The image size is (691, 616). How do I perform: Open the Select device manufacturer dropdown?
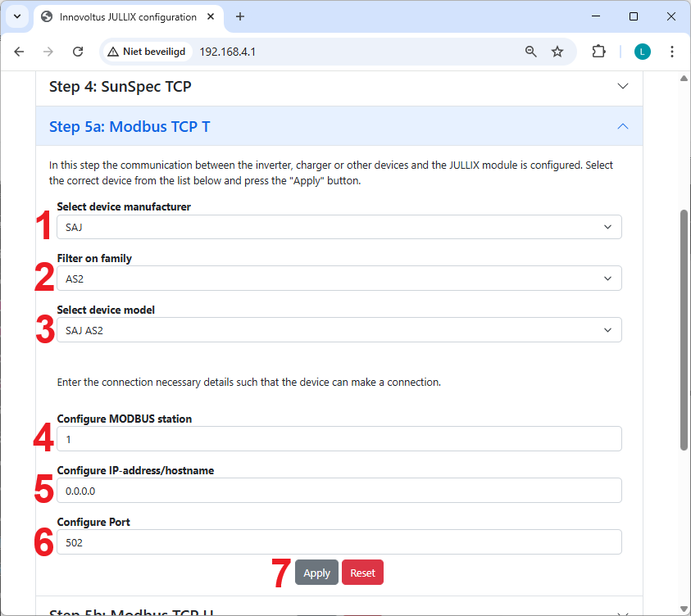339,227
